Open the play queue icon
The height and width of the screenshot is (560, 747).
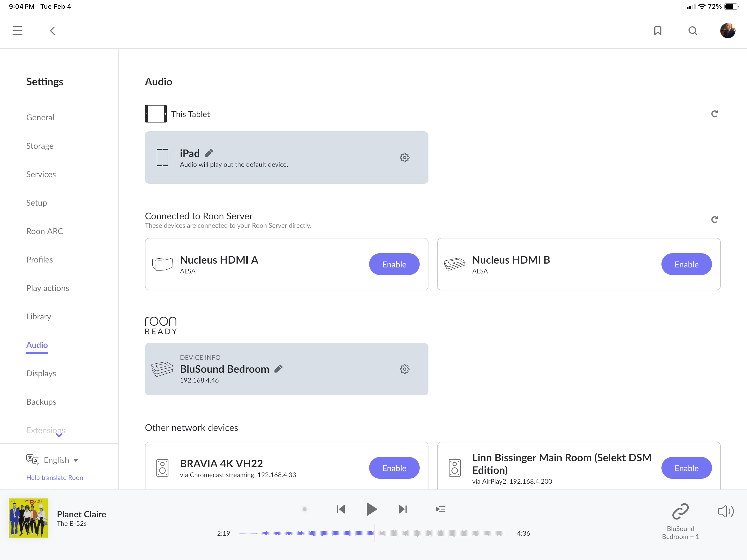pos(440,509)
